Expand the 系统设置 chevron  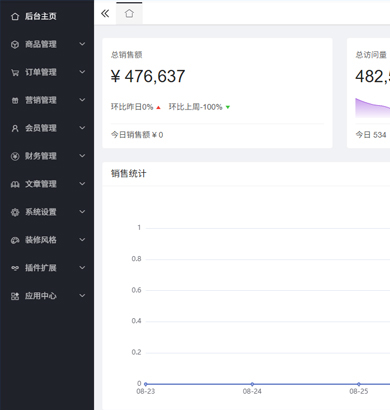coord(82,212)
